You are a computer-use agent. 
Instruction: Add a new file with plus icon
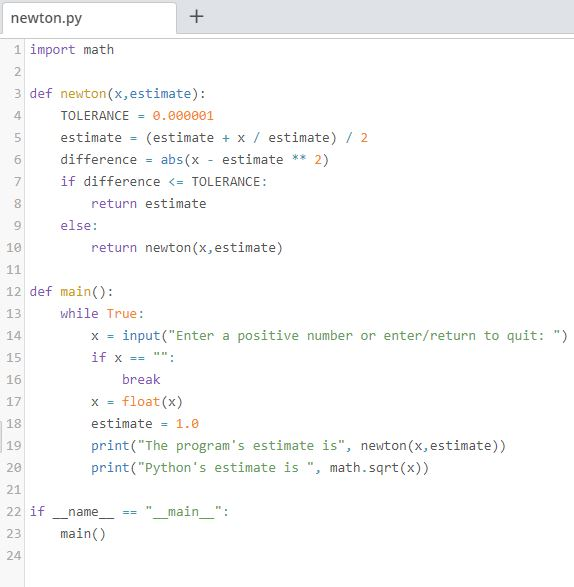(196, 16)
